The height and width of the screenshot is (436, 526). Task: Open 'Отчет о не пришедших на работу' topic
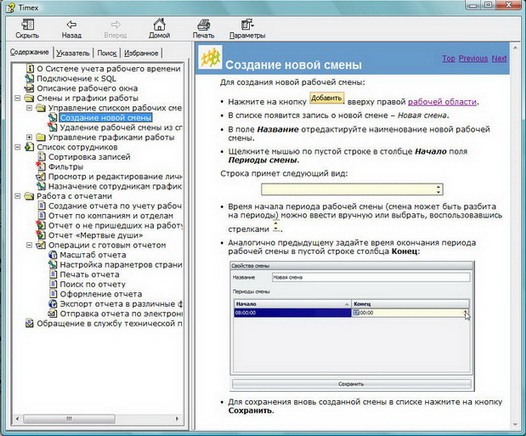tap(116, 225)
